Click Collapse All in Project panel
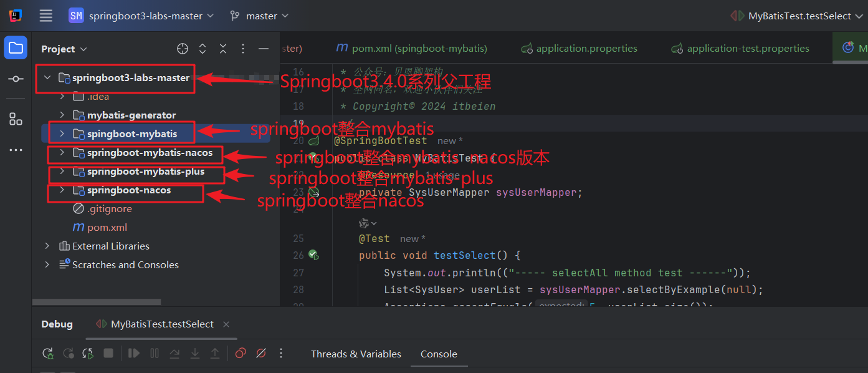Viewport: 868px width, 373px height. pos(223,49)
